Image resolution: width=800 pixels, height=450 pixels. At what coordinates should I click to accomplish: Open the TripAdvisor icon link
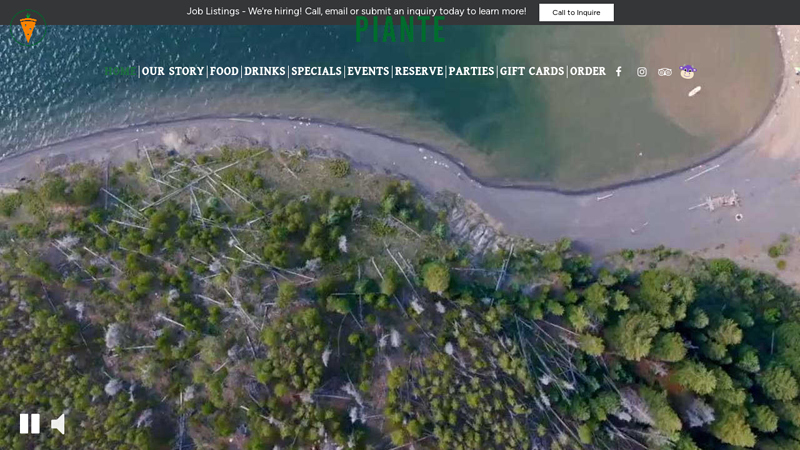[664, 72]
